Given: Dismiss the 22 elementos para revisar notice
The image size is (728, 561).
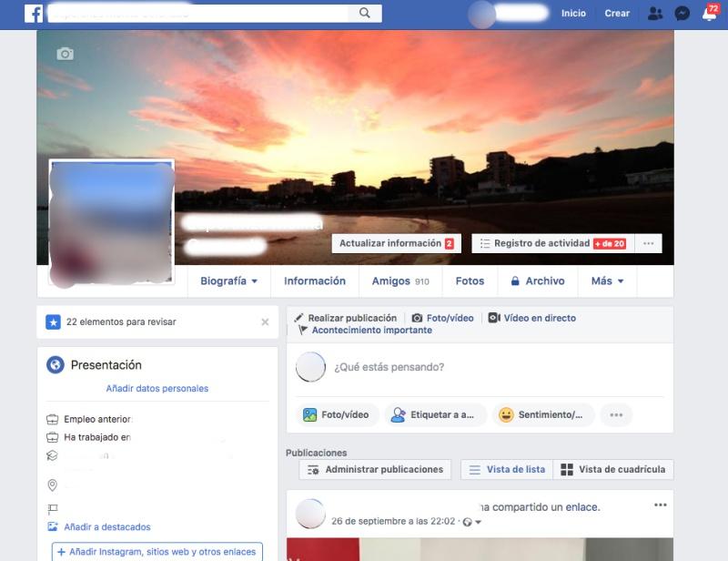Looking at the screenshot, I should pyautogui.click(x=265, y=322).
